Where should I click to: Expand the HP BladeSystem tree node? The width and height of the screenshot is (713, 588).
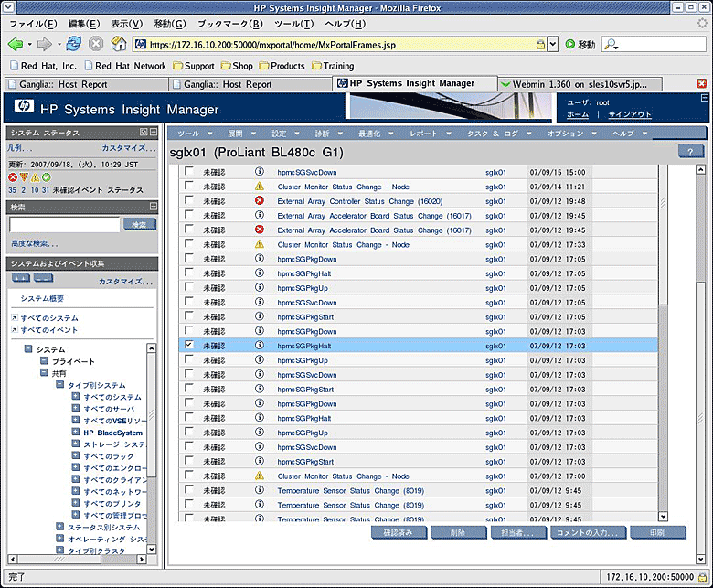coord(76,432)
